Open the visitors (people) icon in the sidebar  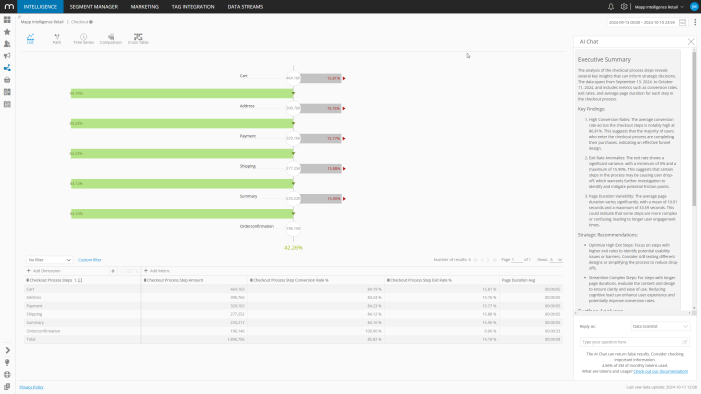(x=7, y=44)
